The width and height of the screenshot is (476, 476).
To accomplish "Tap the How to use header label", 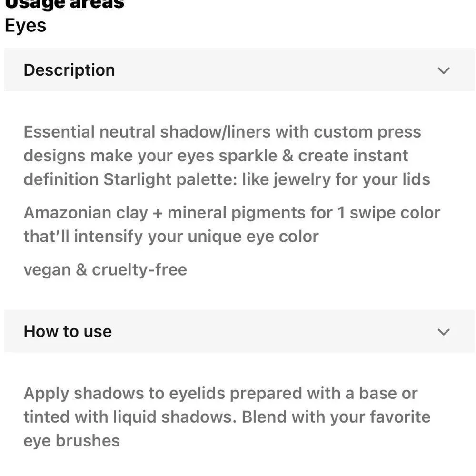I will pos(68,331).
